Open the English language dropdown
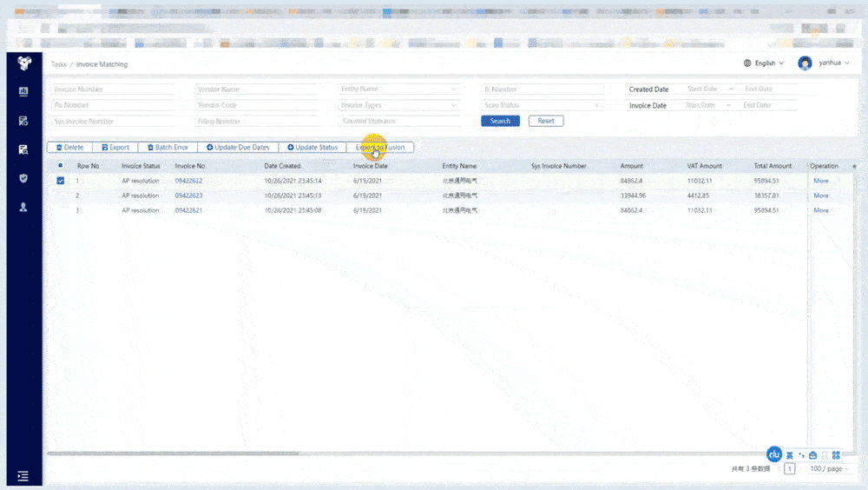 769,63
